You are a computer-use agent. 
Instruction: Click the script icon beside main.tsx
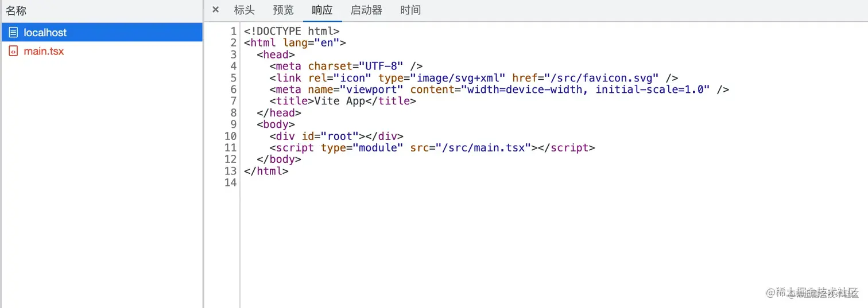click(13, 51)
